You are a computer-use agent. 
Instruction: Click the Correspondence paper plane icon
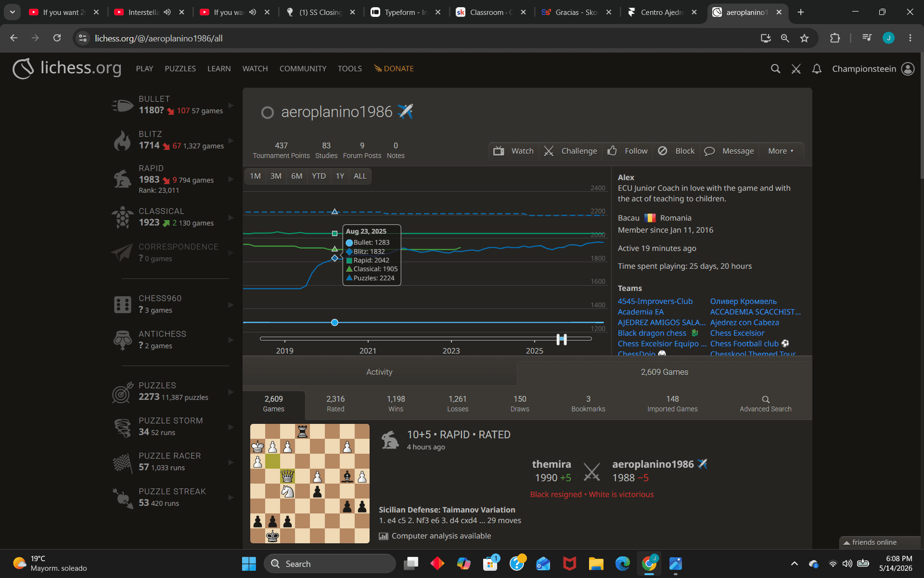122,252
